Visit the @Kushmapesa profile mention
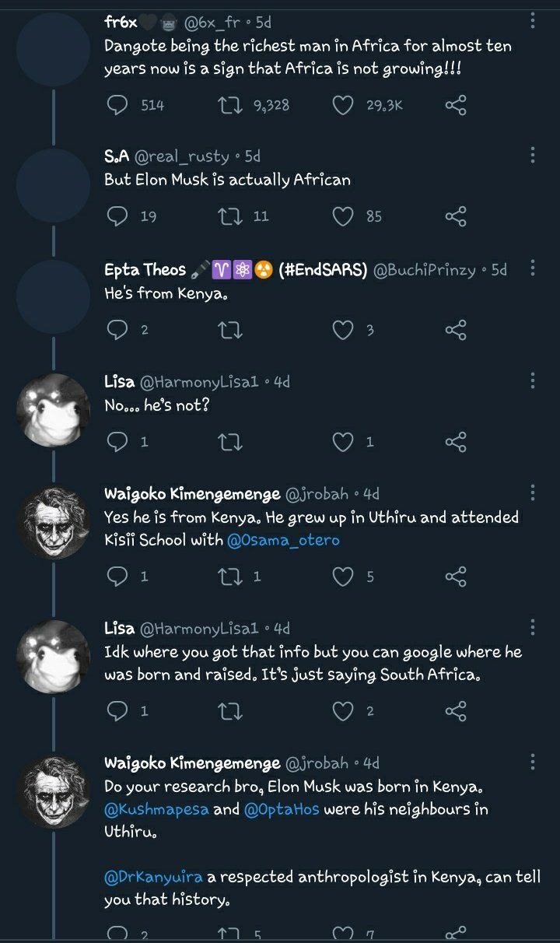 point(156,809)
